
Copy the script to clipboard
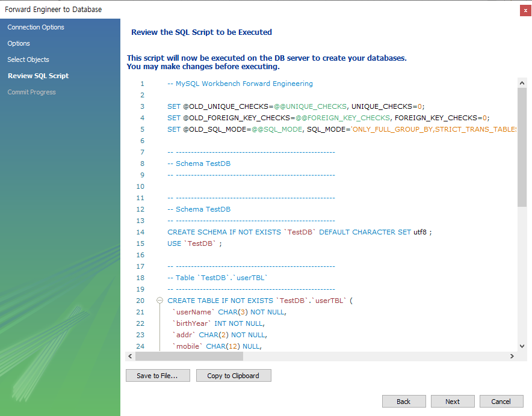click(x=234, y=376)
